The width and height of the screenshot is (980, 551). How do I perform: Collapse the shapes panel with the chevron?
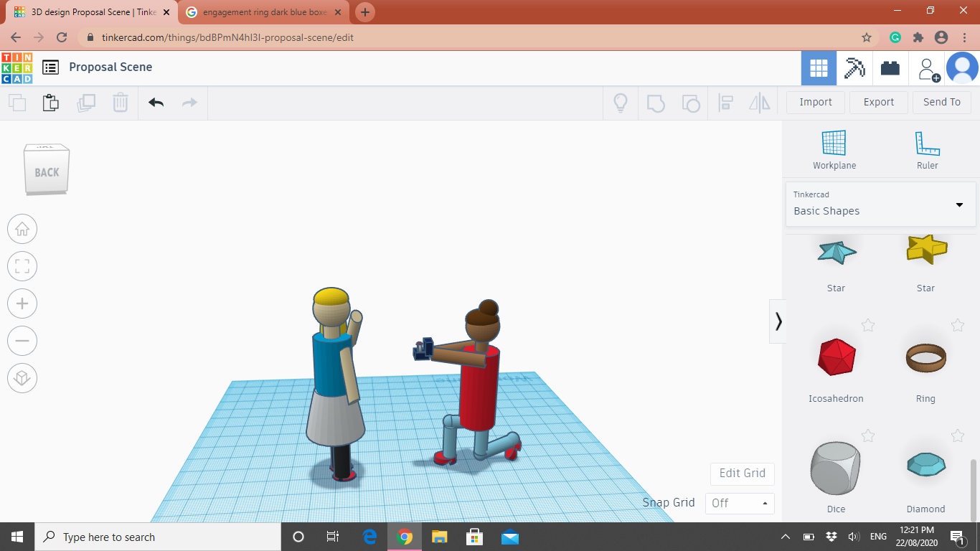pyautogui.click(x=778, y=321)
